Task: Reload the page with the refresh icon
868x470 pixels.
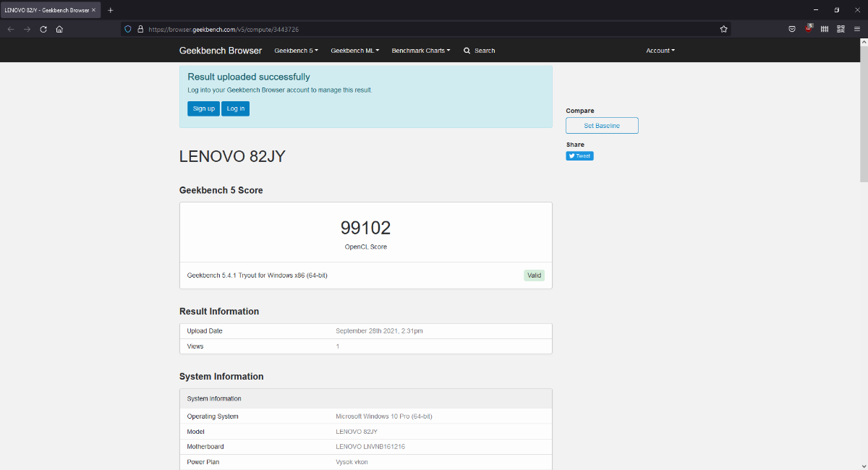Action: coord(43,29)
